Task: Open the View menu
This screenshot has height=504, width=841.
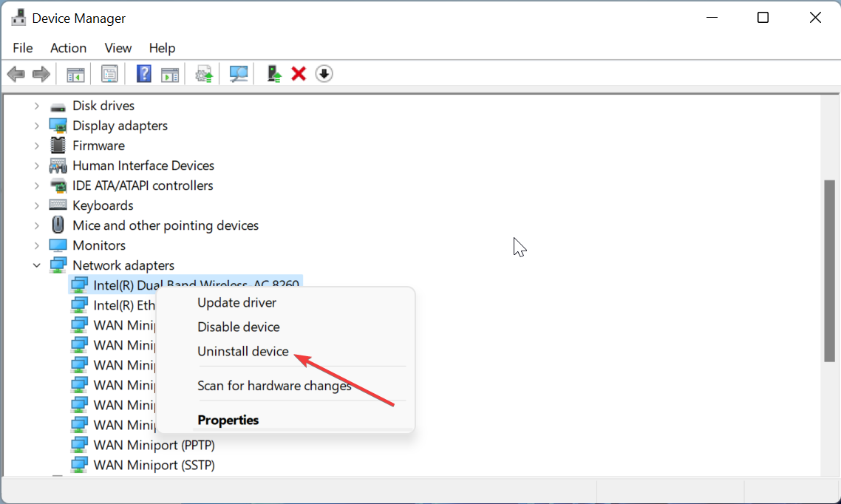Action: tap(118, 48)
